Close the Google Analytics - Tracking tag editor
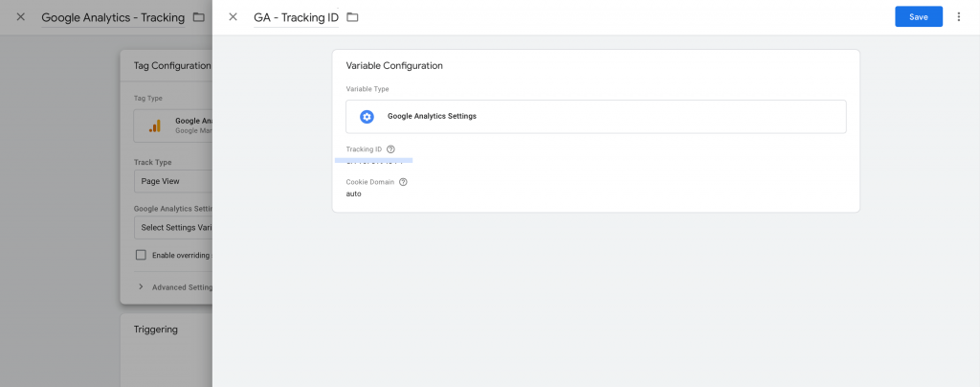The height and width of the screenshot is (387, 980). (21, 17)
